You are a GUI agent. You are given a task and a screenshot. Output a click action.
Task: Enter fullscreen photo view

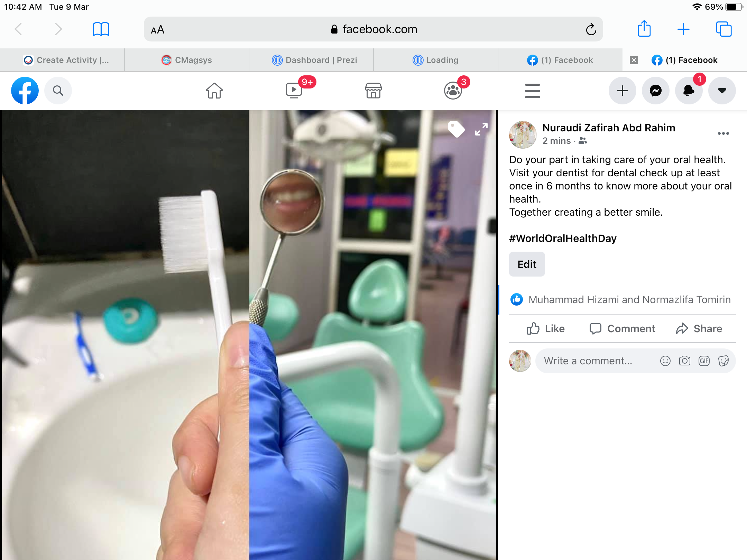pos(481,129)
